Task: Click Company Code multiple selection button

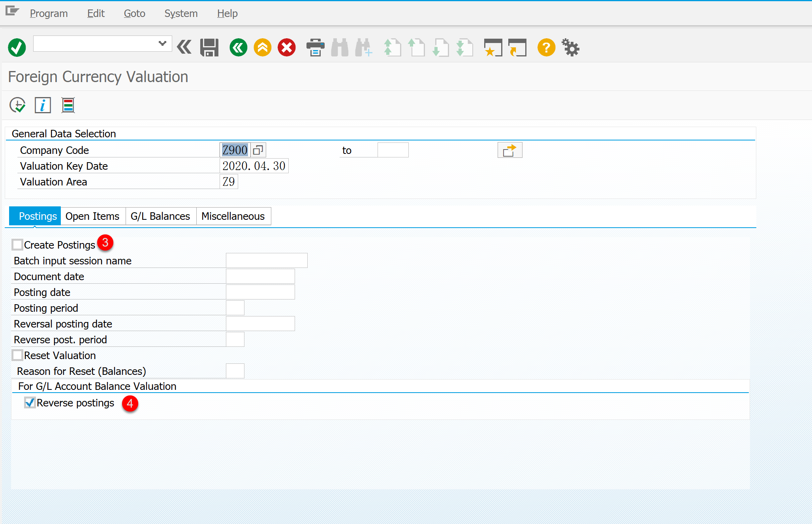Action: [509, 150]
